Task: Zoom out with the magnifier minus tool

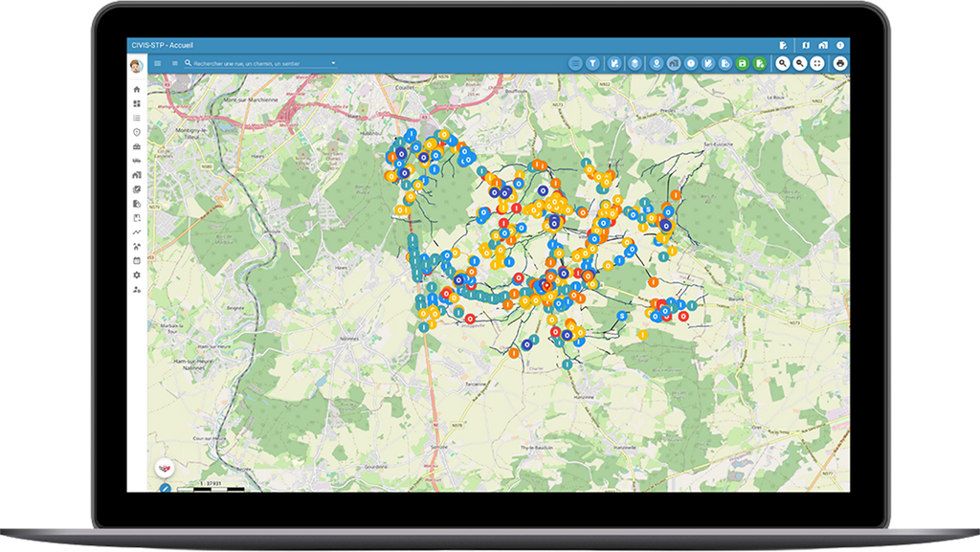Action: click(799, 63)
